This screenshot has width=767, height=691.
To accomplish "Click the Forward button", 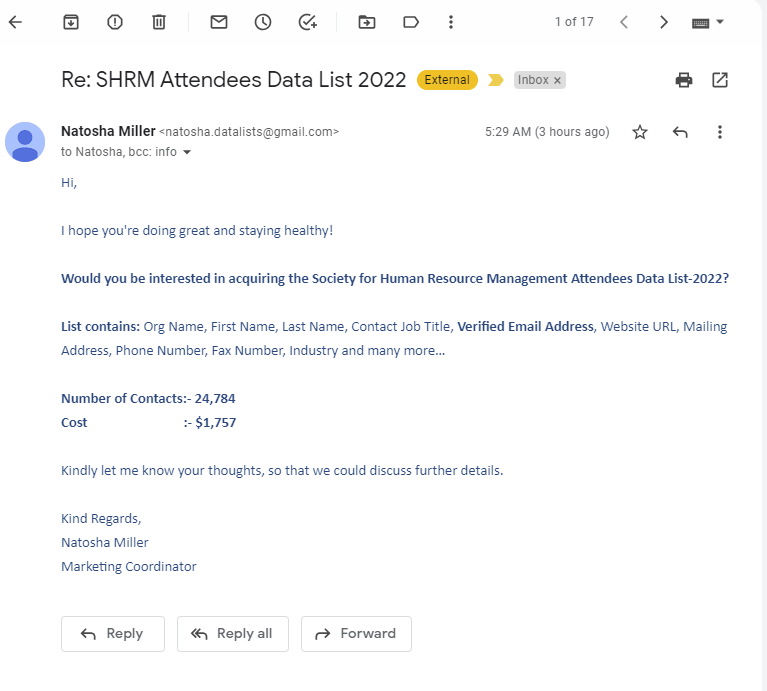I will [356, 634].
